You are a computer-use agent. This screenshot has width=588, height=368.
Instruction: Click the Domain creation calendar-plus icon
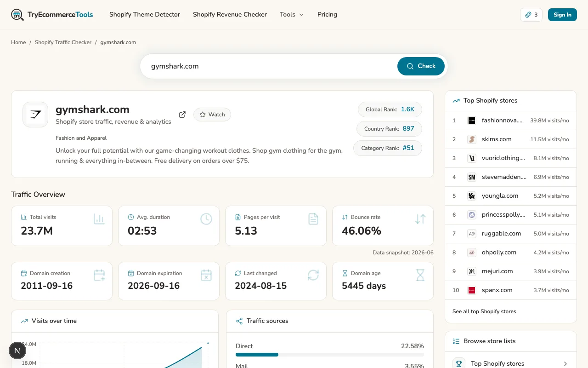pyautogui.click(x=99, y=275)
